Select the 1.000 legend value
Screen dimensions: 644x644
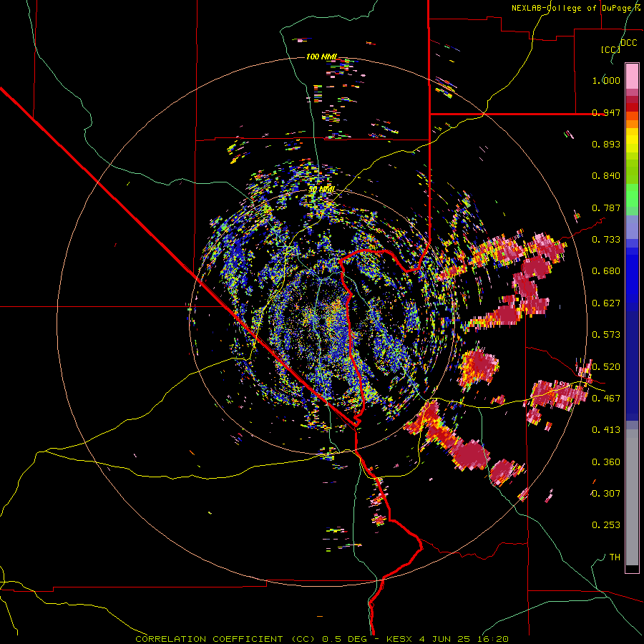[606, 80]
